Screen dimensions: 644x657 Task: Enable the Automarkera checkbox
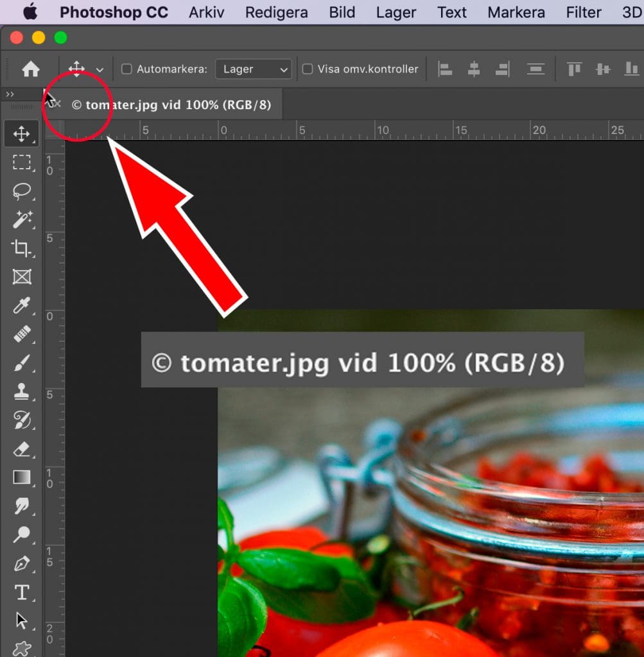pos(126,69)
